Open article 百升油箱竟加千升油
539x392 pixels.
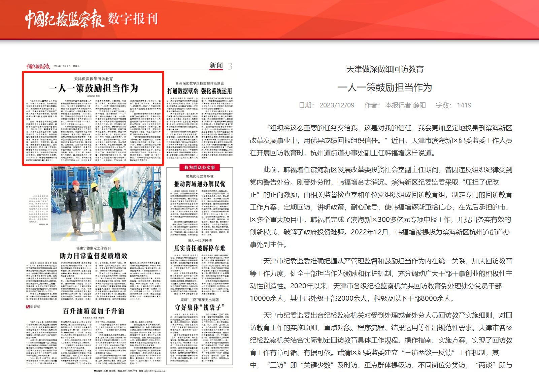click(93, 311)
